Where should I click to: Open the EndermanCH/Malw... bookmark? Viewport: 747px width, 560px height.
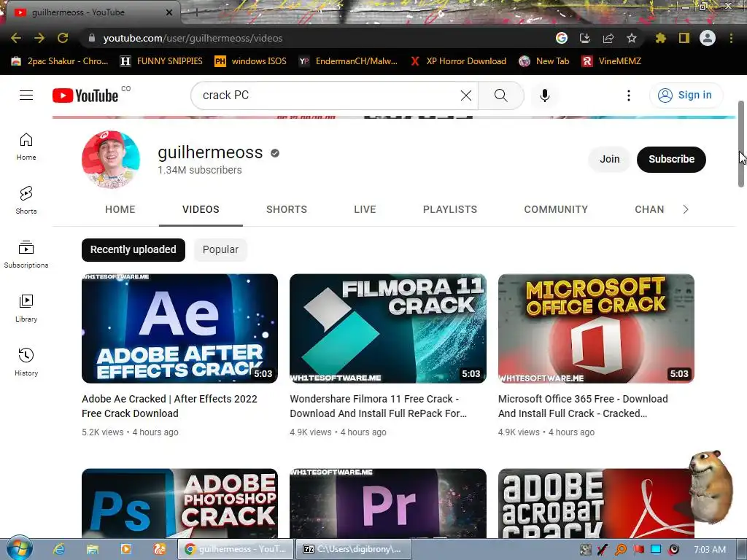[x=348, y=61]
